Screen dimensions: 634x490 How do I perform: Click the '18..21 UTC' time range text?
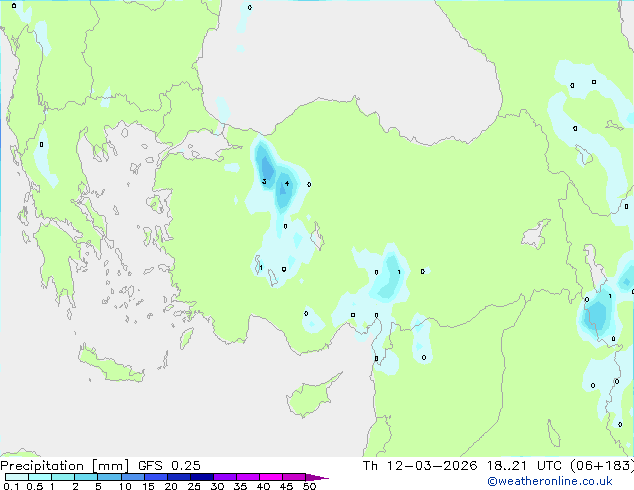[524, 466]
